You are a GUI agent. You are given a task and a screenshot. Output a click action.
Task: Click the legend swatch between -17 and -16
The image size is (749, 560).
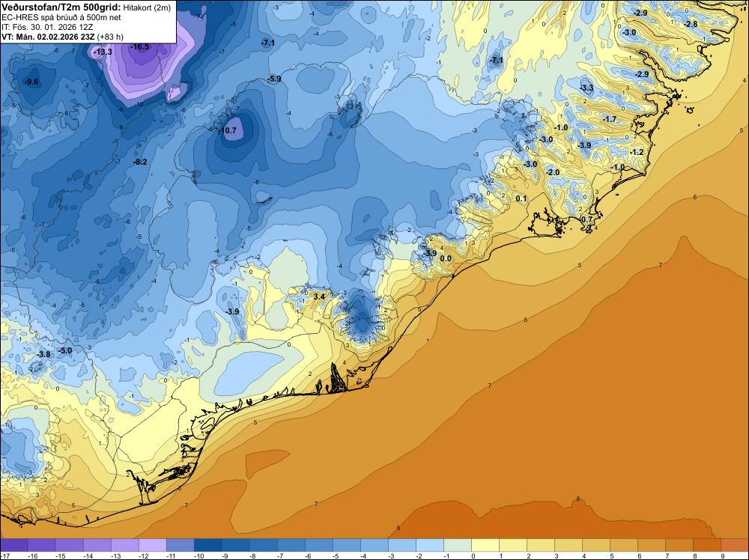tap(14, 545)
